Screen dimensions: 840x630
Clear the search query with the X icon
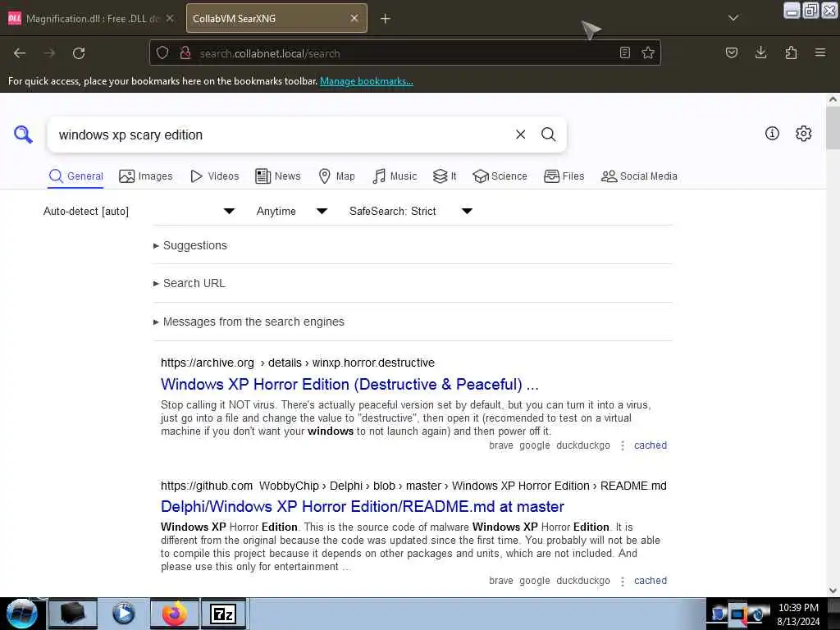[x=520, y=135]
